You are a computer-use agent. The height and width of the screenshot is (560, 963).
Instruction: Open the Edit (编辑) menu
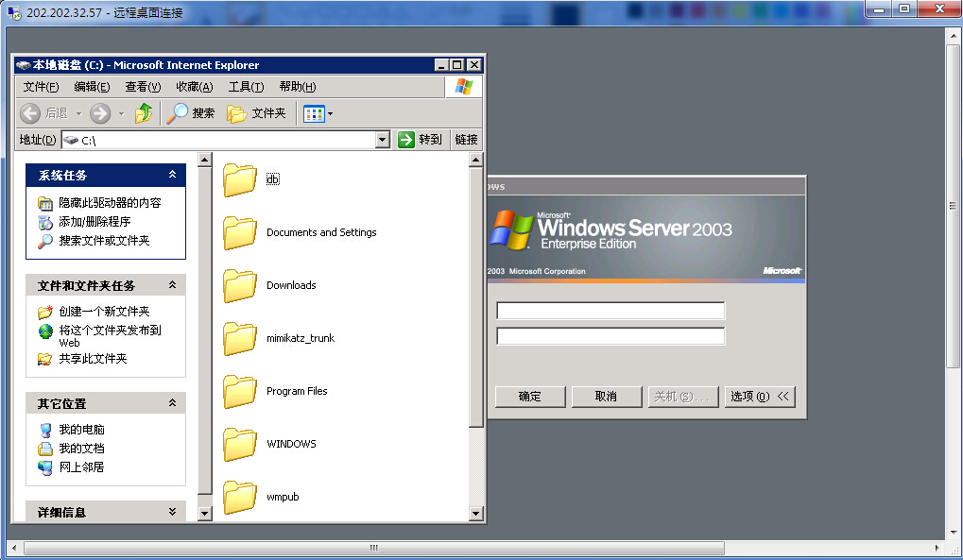click(92, 87)
